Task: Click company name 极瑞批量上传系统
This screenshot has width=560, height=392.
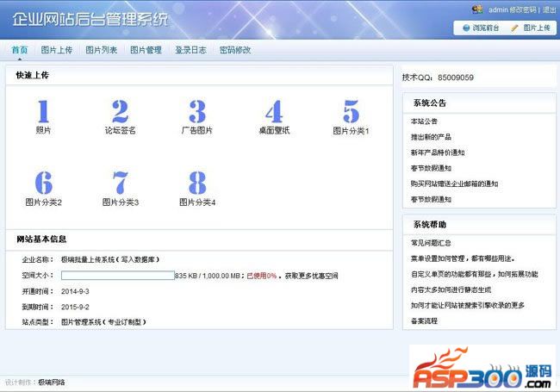Action: [x=109, y=259]
